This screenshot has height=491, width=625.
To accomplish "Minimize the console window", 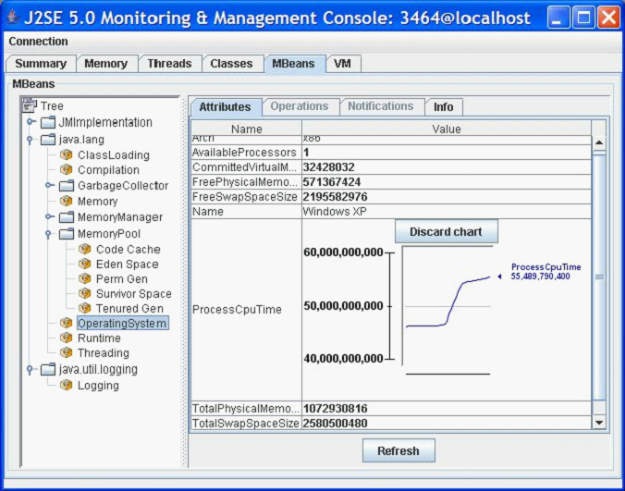I will coord(558,18).
